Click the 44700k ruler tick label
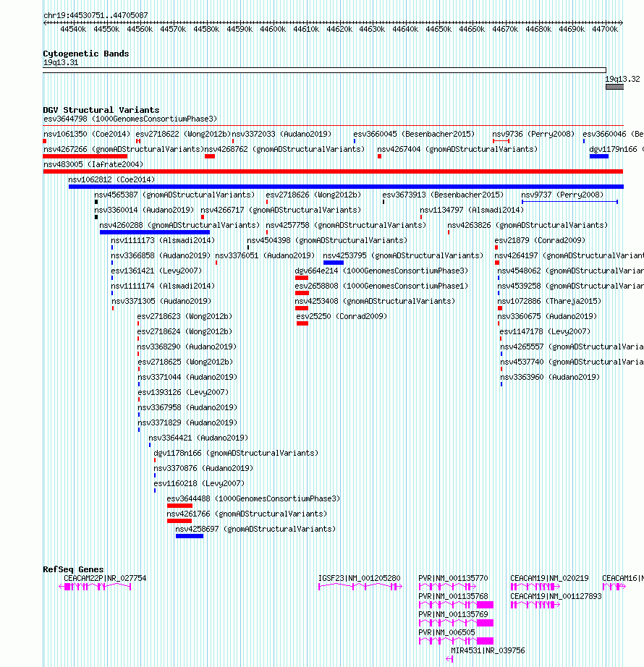Viewport: 644px width, 667px height. (x=605, y=29)
